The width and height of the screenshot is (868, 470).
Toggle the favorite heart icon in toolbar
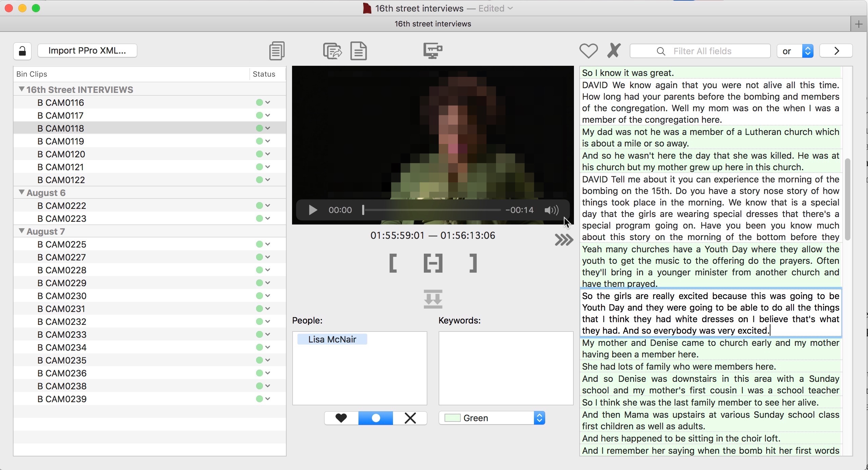(x=588, y=51)
